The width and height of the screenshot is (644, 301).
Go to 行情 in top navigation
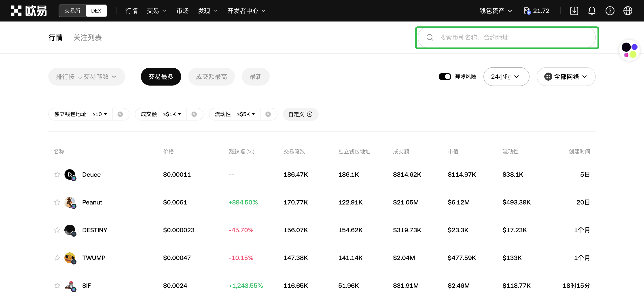point(131,11)
